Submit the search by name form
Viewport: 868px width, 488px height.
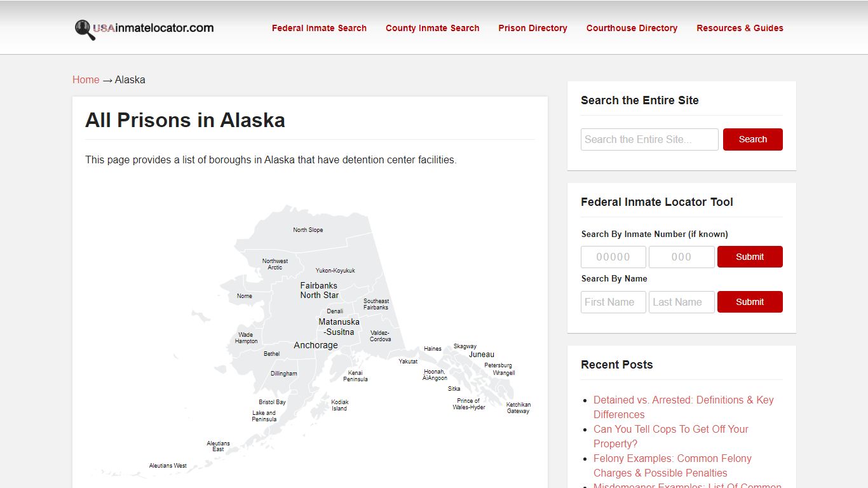[x=750, y=302]
